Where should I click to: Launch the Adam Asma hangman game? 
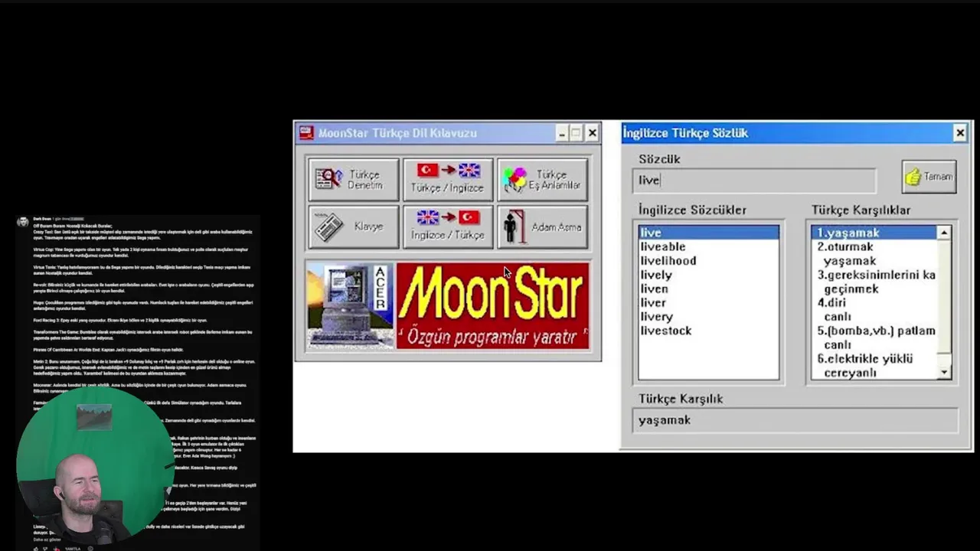tap(543, 227)
